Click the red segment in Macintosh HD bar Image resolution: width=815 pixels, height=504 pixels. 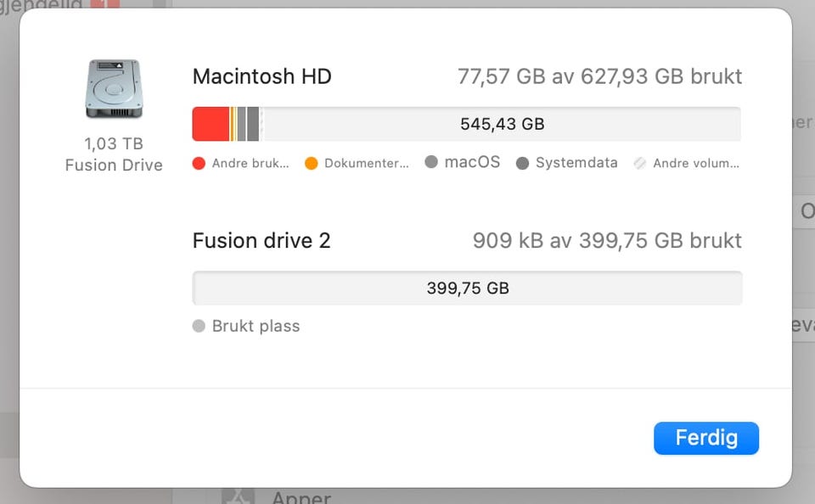[211, 124]
